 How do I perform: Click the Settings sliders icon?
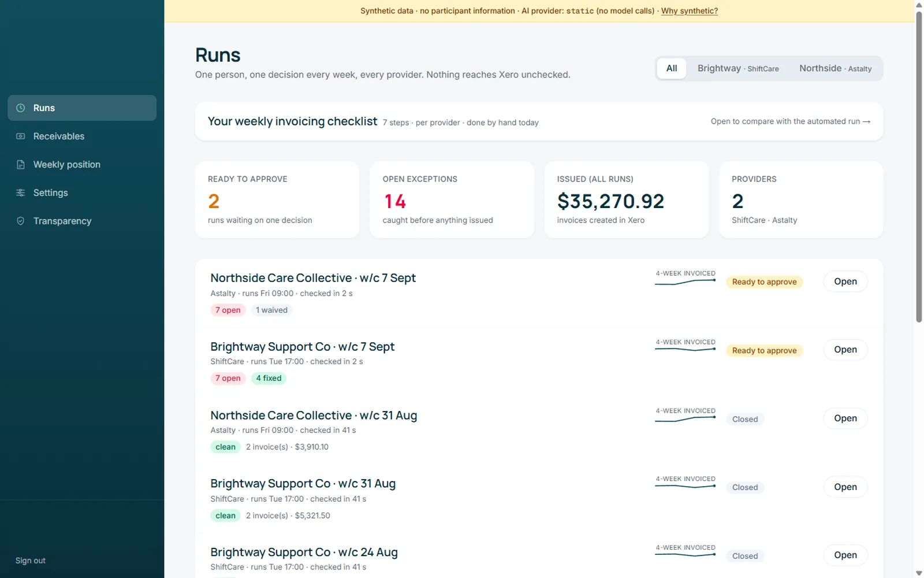click(21, 193)
